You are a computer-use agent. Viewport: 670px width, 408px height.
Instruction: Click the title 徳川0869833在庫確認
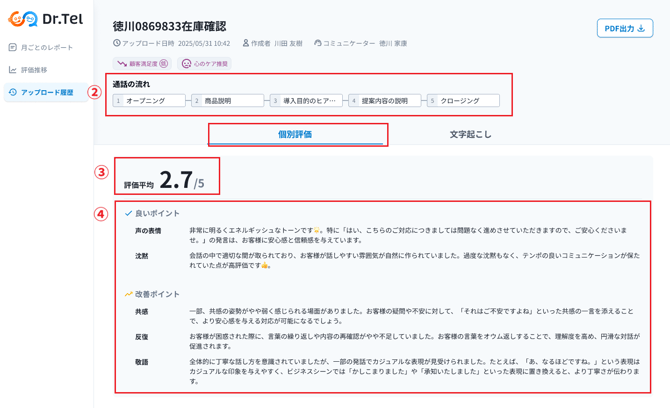170,26
